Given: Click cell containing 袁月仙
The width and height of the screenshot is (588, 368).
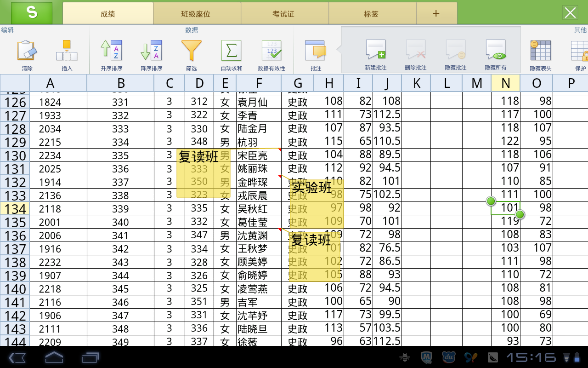Looking at the screenshot, I should tap(259, 102).
